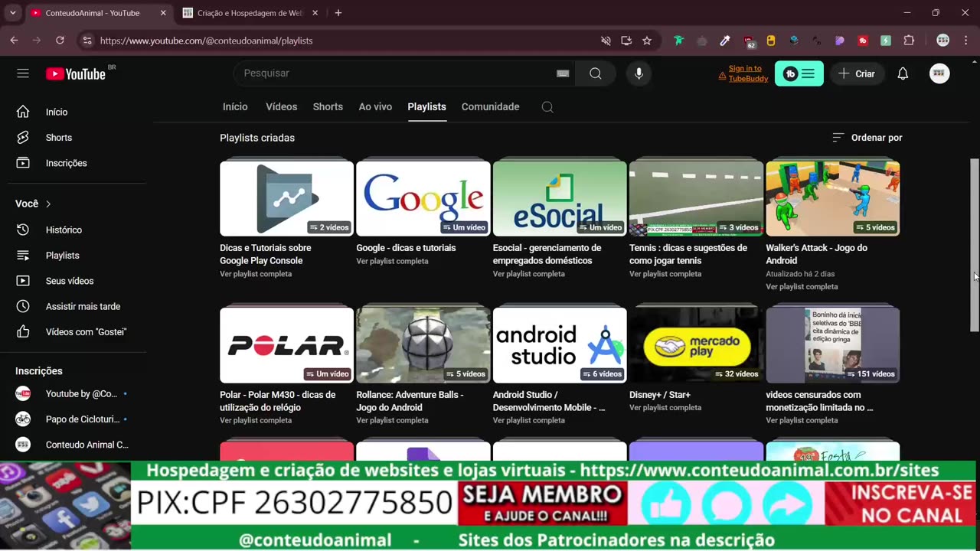980x551 pixels.
Task: Go back in browser navigation
Action: point(14,41)
